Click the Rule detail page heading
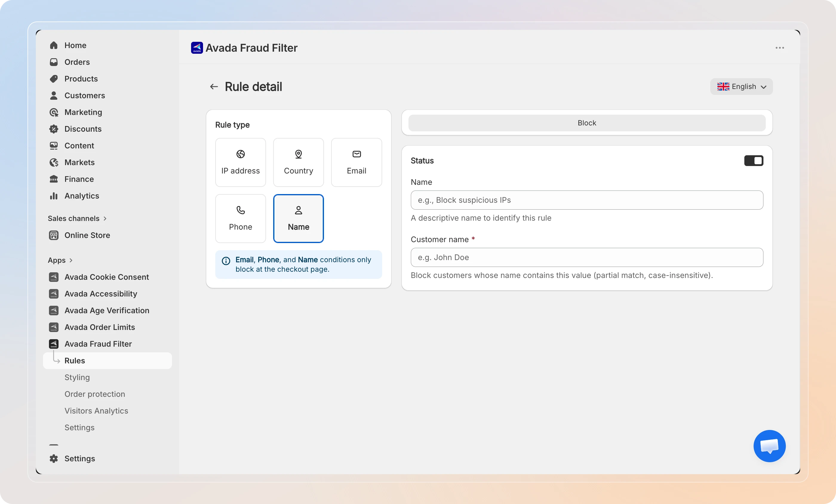The width and height of the screenshot is (836, 504). 253,87
